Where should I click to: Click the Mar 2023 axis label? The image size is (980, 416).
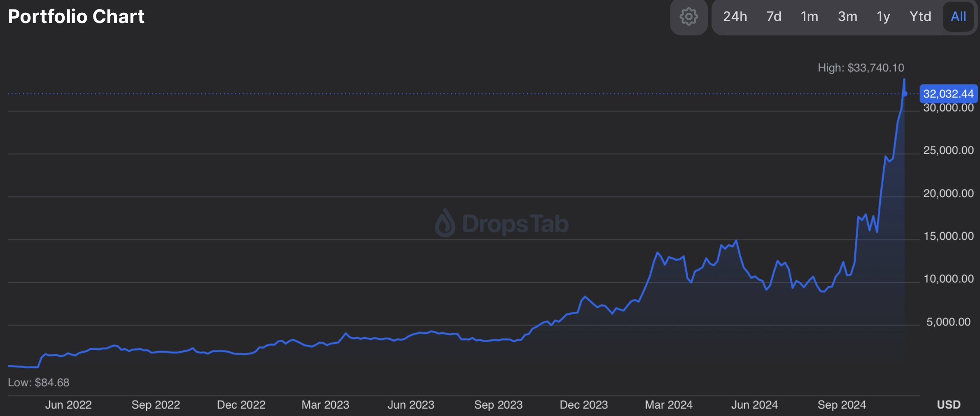325,405
